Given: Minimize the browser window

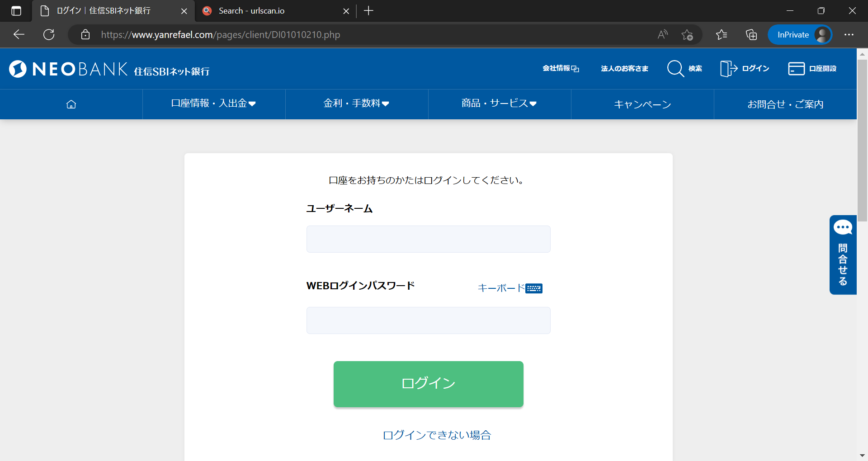Looking at the screenshot, I should 790,11.
